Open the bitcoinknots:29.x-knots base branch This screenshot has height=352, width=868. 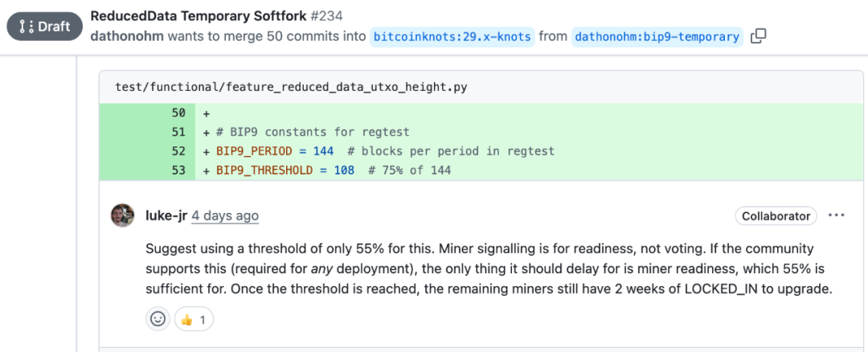tap(452, 36)
